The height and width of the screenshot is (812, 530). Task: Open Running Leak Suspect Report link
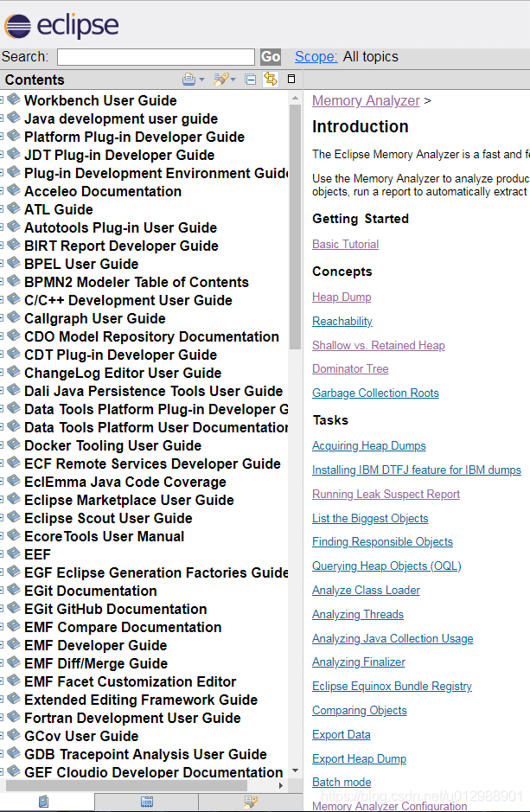386,494
